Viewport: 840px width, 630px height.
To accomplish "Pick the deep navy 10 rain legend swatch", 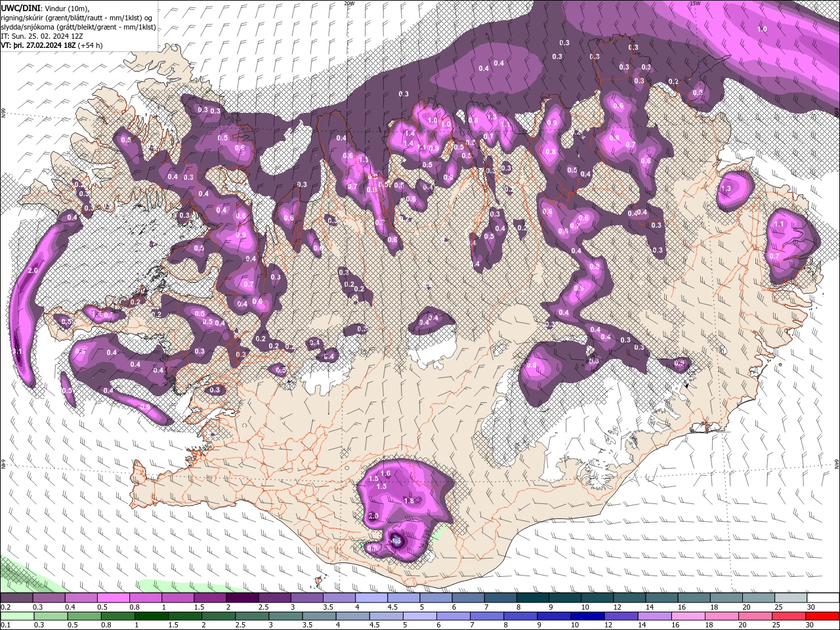I will click(x=587, y=616).
